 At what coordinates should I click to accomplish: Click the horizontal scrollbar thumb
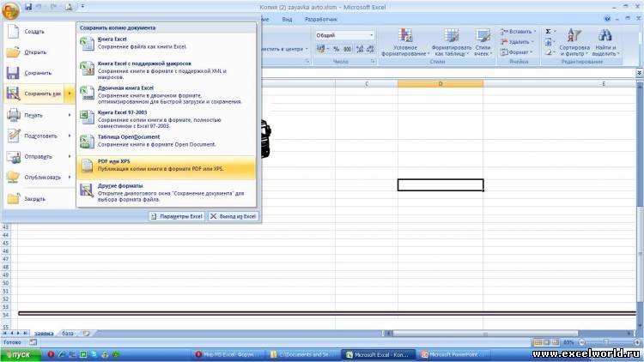coord(484,334)
